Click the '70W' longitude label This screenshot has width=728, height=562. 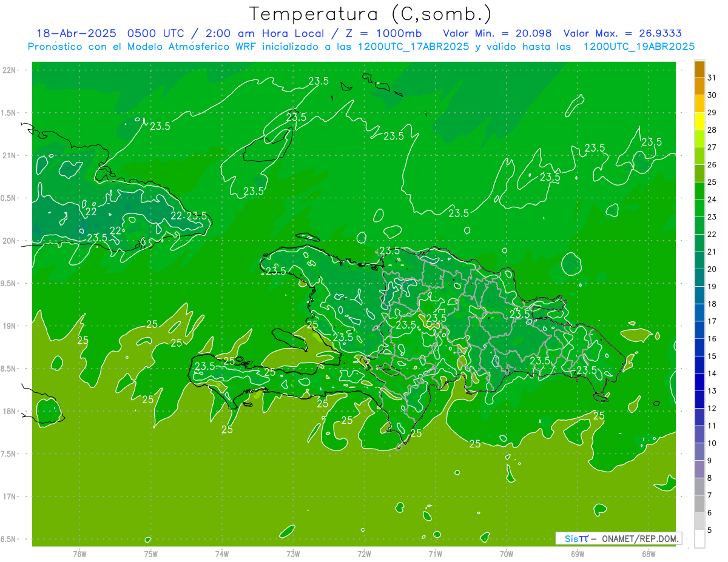(507, 554)
